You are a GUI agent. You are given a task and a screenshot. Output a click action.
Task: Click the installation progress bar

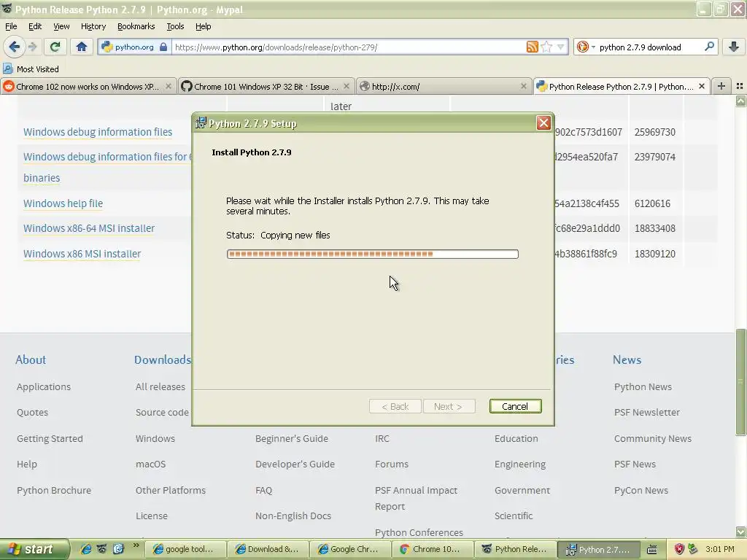coord(373,254)
